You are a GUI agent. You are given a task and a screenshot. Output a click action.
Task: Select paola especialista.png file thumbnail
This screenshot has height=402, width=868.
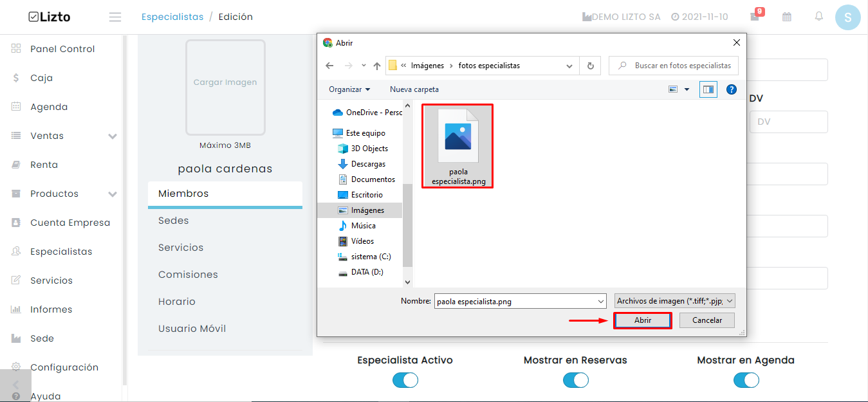[458, 146]
